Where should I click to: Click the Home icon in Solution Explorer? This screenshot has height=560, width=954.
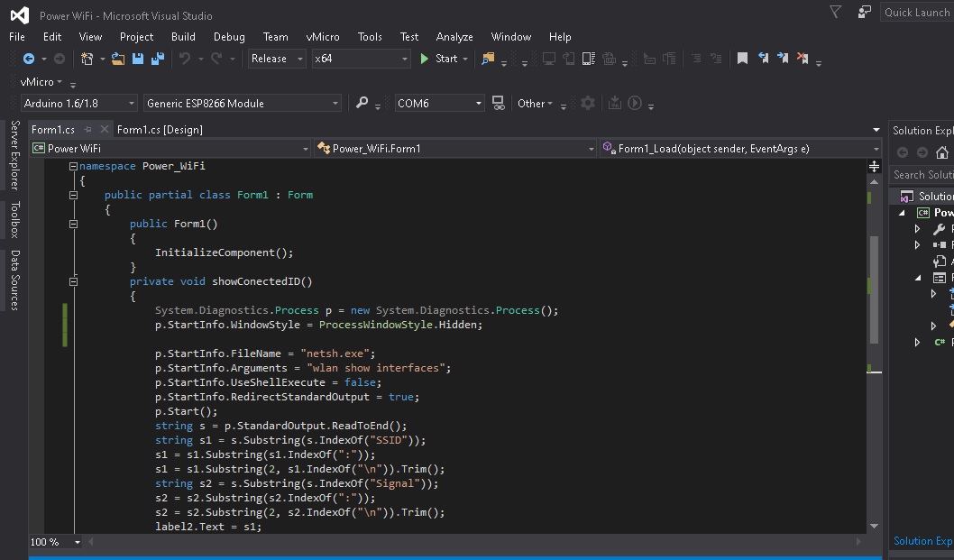point(942,152)
